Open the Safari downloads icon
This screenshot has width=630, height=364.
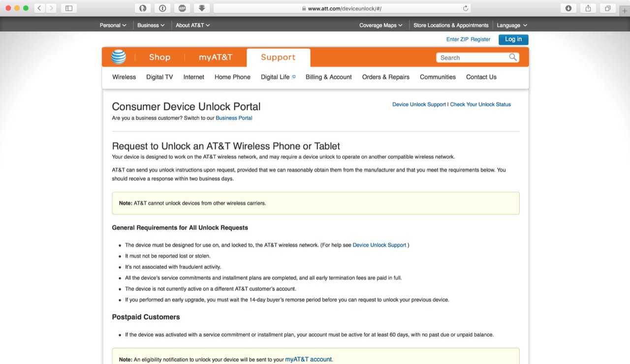click(568, 8)
